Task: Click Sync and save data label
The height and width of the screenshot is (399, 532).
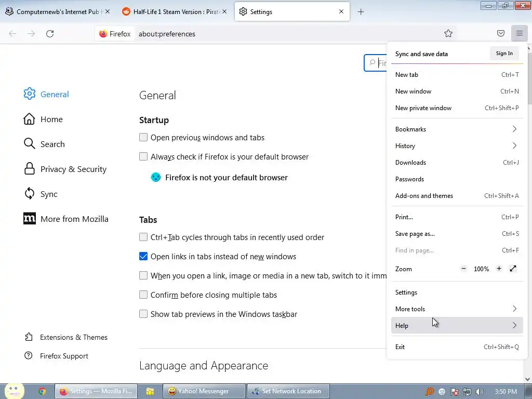Action: (421, 54)
